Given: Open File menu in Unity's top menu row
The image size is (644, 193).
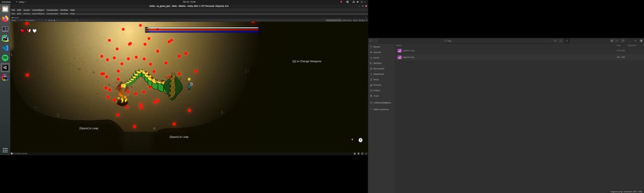Looking at the screenshot, I should pyautogui.click(x=13, y=10).
